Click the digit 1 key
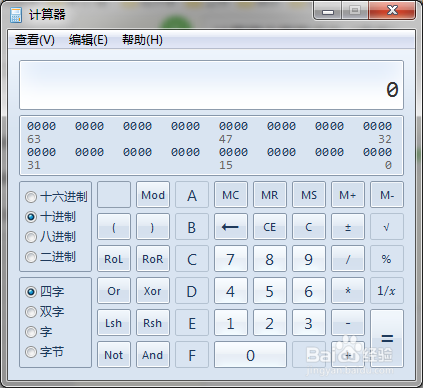 click(231, 323)
